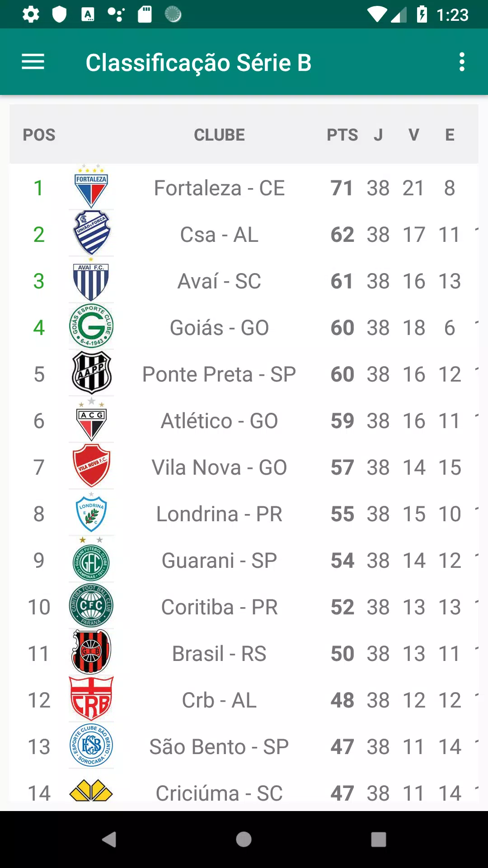Open the São Bento - SP team

[219, 747]
